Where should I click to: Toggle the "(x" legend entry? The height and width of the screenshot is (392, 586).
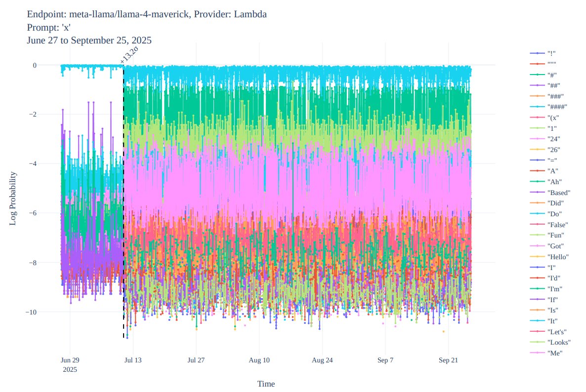pyautogui.click(x=544, y=118)
